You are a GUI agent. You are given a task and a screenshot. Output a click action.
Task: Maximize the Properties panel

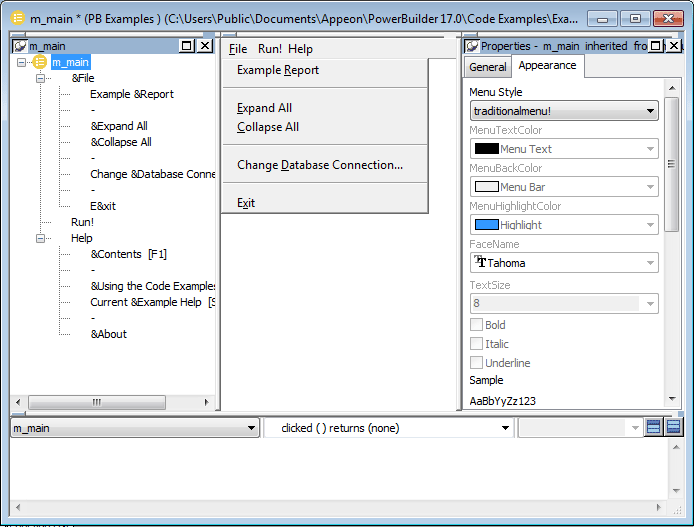(656, 46)
